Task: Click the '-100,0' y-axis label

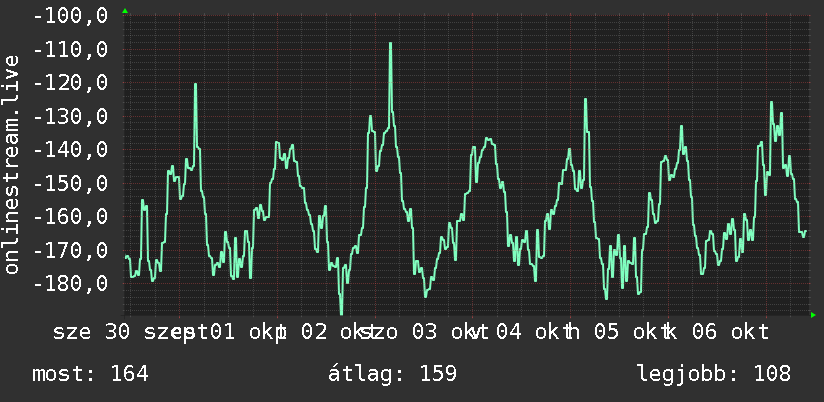Action: 70,15
